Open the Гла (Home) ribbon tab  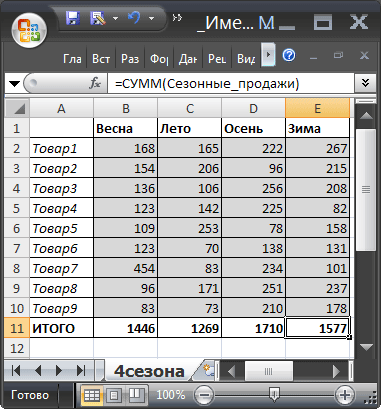(72, 59)
